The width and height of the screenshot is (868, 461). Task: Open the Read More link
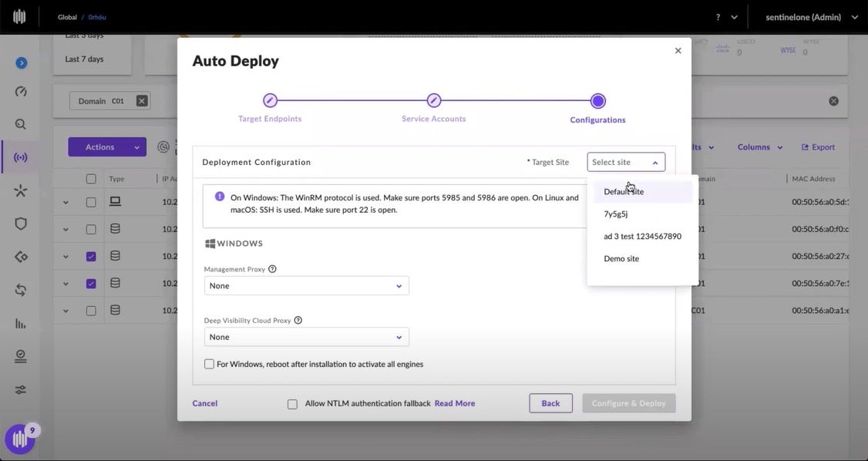[455, 403]
